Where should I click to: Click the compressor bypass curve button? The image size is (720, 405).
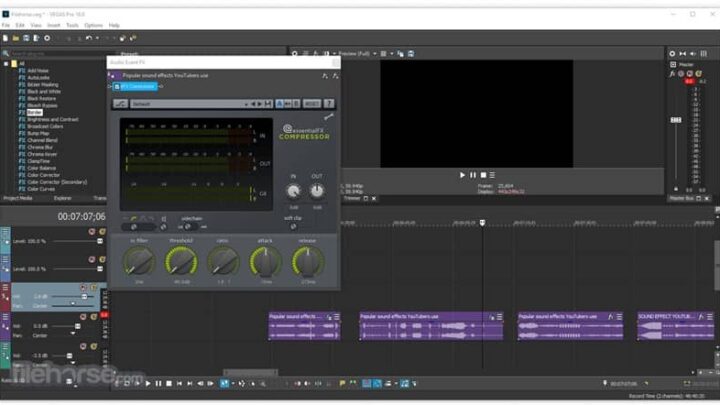point(121,104)
